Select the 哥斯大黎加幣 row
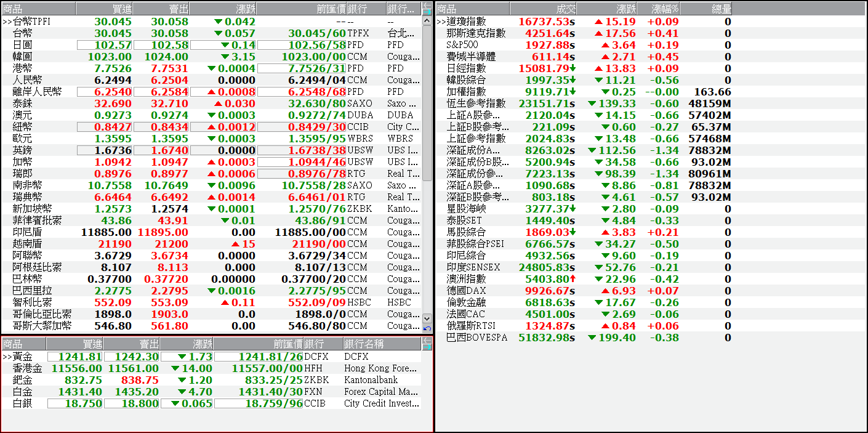868x433 pixels. (x=212, y=326)
